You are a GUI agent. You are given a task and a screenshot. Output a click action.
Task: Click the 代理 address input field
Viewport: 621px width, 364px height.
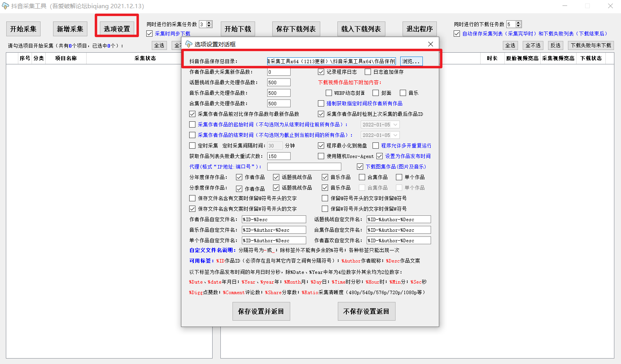coord(304,167)
